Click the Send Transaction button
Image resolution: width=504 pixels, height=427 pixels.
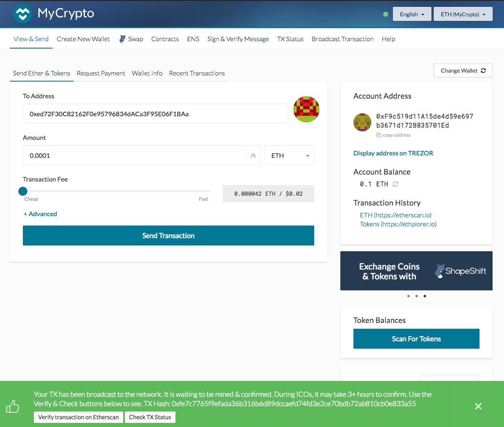click(169, 236)
